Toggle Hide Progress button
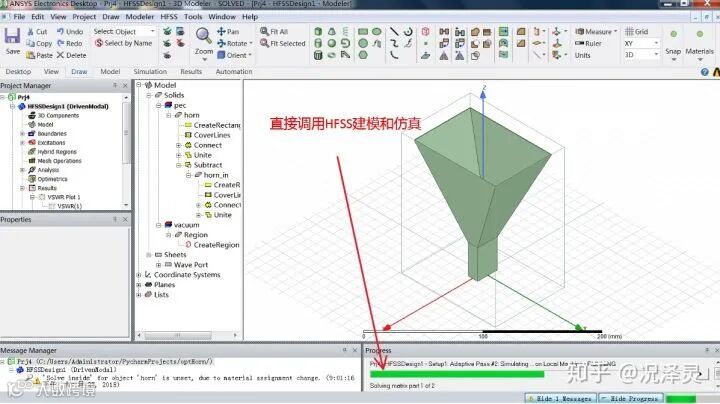This screenshot has height=404, width=720. tap(630, 398)
